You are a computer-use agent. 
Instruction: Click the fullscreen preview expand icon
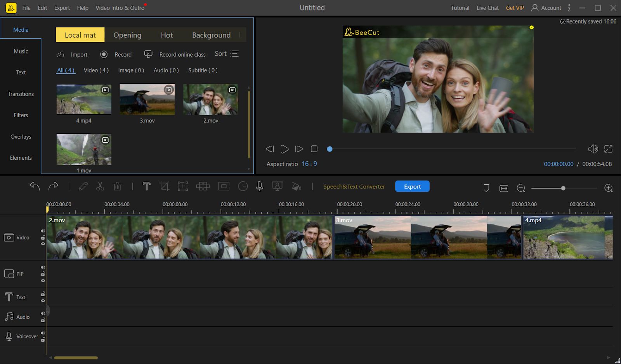point(608,149)
